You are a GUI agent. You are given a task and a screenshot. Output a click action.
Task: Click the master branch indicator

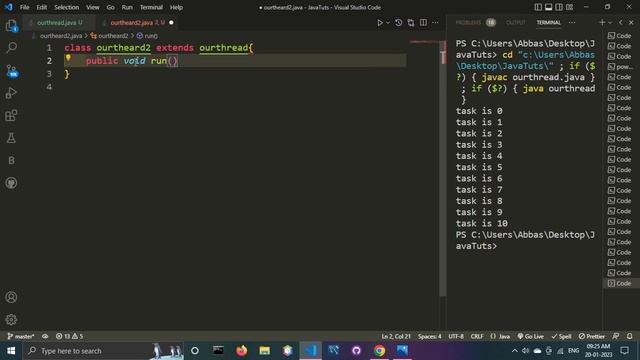[x=21, y=336]
